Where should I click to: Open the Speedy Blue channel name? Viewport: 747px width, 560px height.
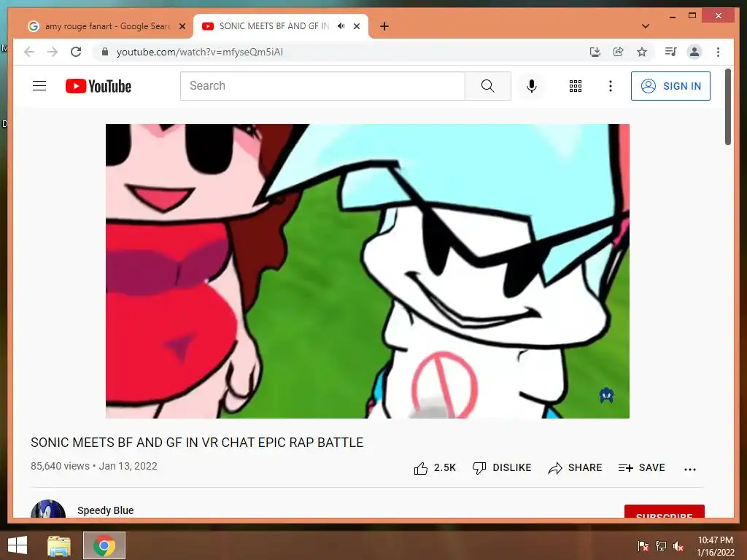point(105,510)
